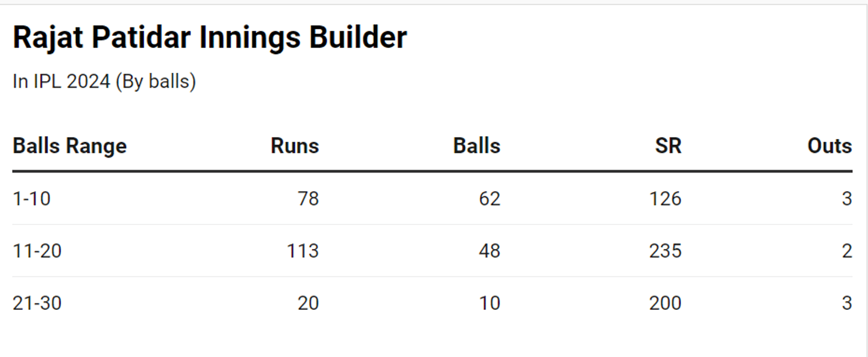The image size is (868, 357).
Task: Click the strike rate value 200
Action: click(x=665, y=303)
